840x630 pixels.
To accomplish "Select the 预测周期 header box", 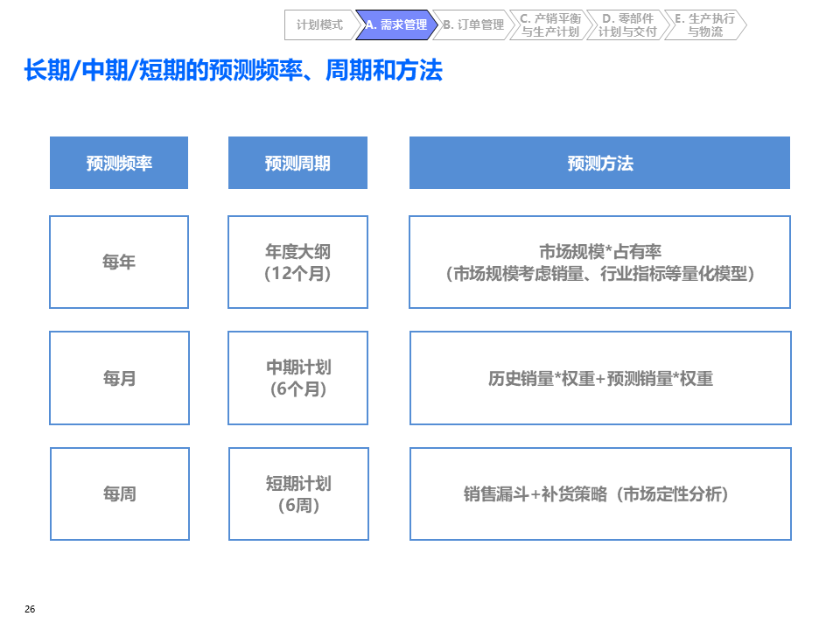I will 297,163.
